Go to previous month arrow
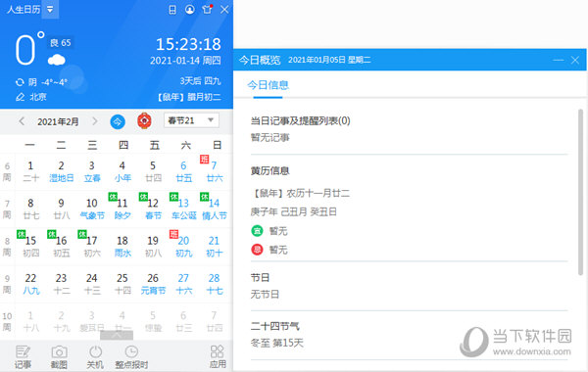This screenshot has height=372, width=588. tap(22, 121)
